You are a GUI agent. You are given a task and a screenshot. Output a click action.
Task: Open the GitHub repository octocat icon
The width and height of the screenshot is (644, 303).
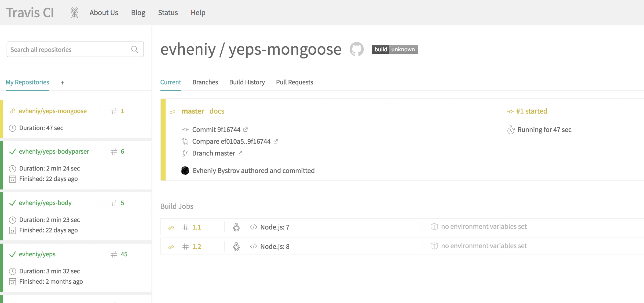pos(356,49)
